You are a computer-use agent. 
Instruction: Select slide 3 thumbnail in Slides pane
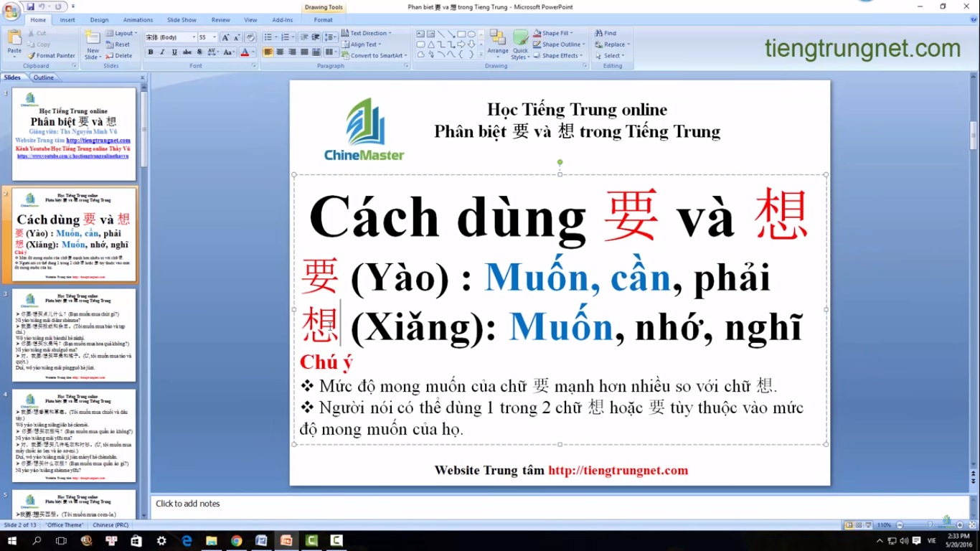click(x=74, y=335)
